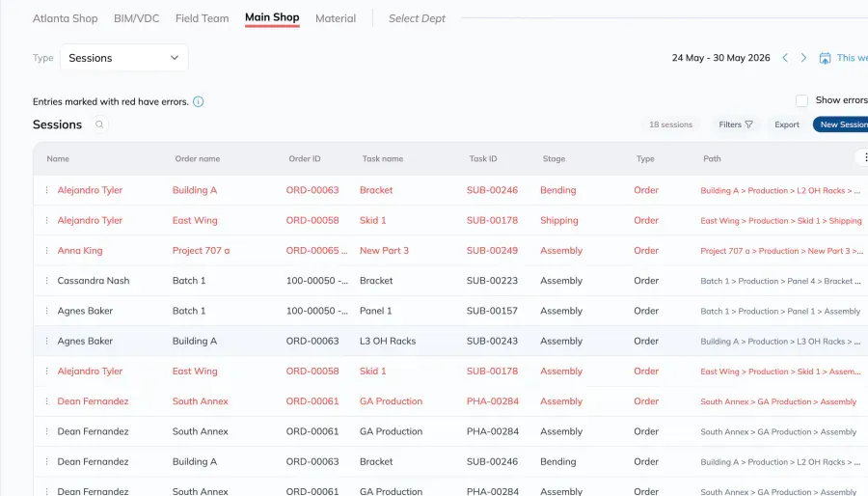
Task: Click the calendar This week icon
Action: tap(825, 58)
